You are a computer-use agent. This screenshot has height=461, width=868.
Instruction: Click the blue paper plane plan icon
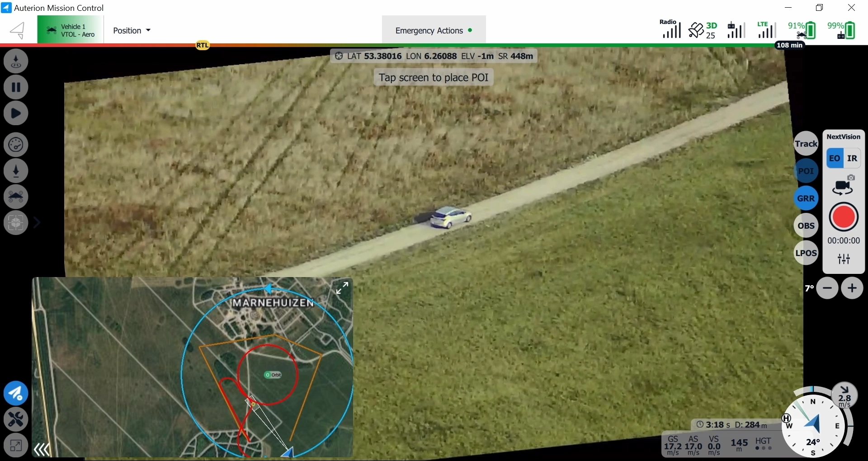16,394
